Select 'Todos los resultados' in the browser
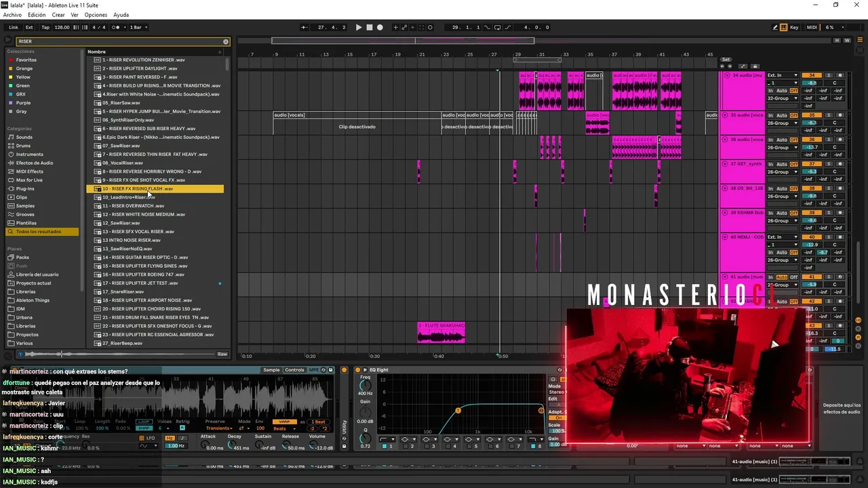 pyautogui.click(x=41, y=232)
